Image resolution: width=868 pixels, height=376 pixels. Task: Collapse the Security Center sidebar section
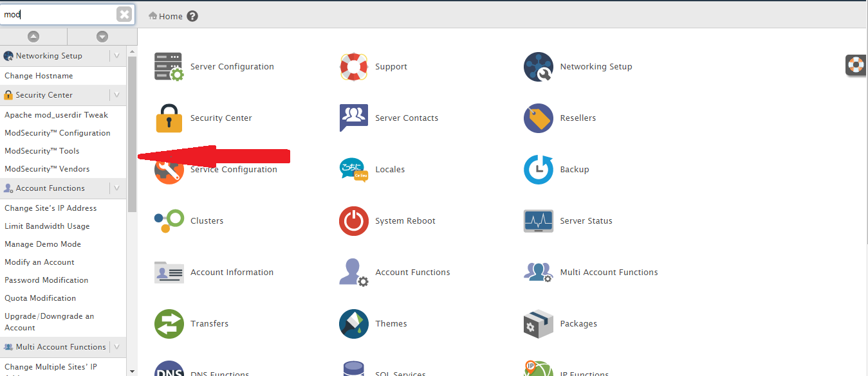[x=116, y=95]
